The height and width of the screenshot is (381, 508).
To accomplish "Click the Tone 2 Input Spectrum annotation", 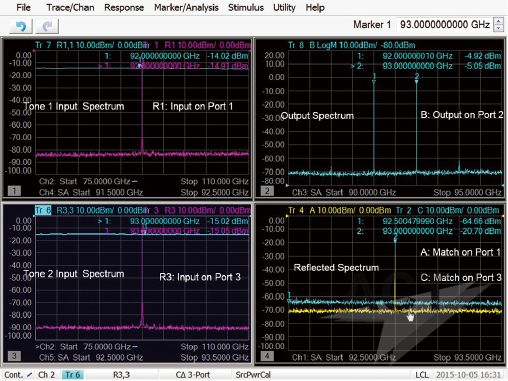I will pyautogui.click(x=74, y=274).
